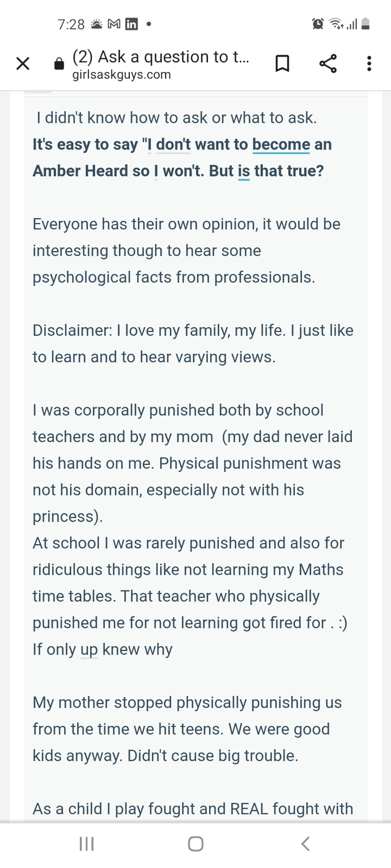
Task: Tap the Wi-Fi status icon
Action: pos(336,24)
